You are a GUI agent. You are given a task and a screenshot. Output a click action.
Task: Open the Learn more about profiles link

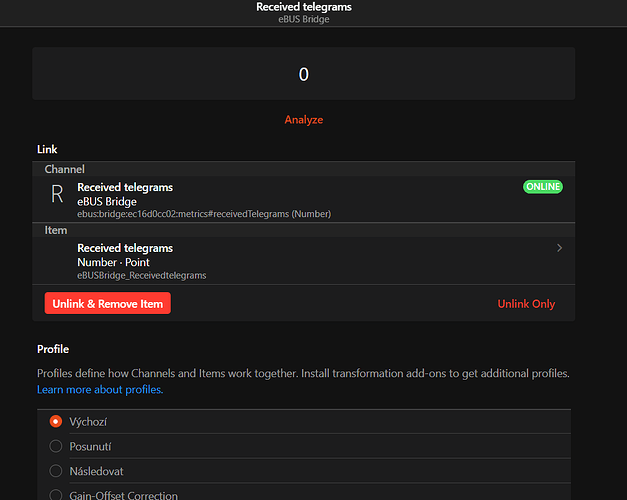click(x=100, y=389)
